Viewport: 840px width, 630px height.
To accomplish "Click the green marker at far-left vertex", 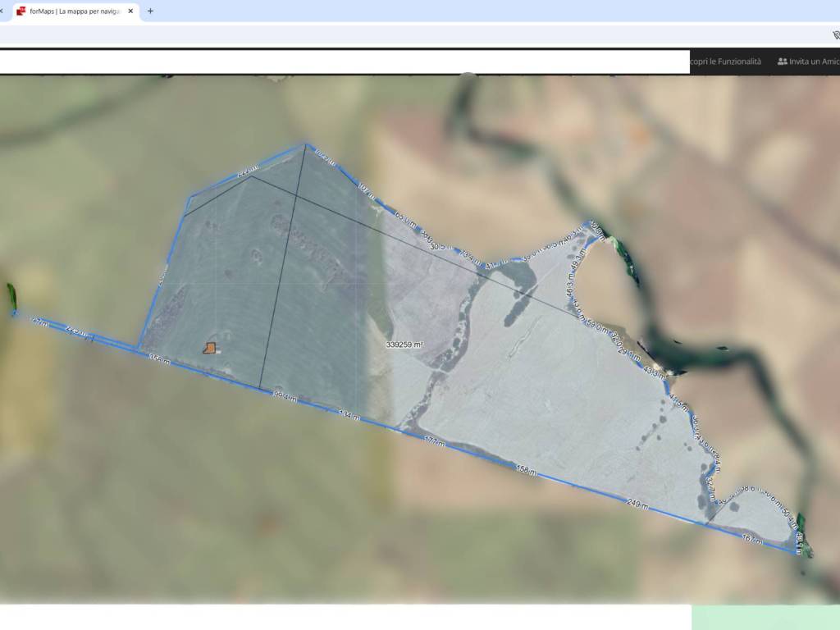I will [x=11, y=296].
